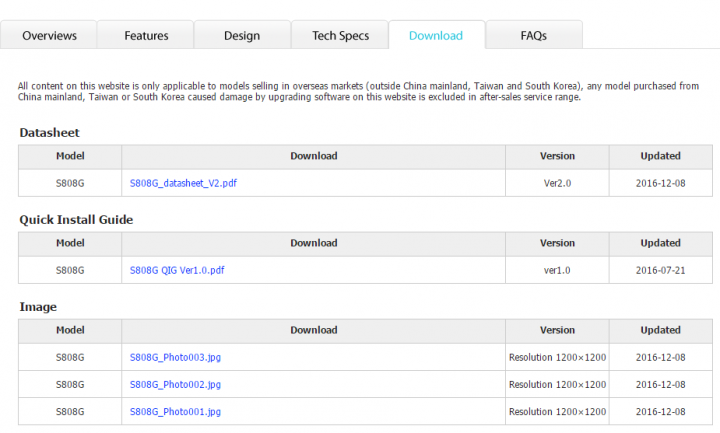The image size is (720, 433).
Task: Click the Quick Install Guide heading
Action: (76, 219)
